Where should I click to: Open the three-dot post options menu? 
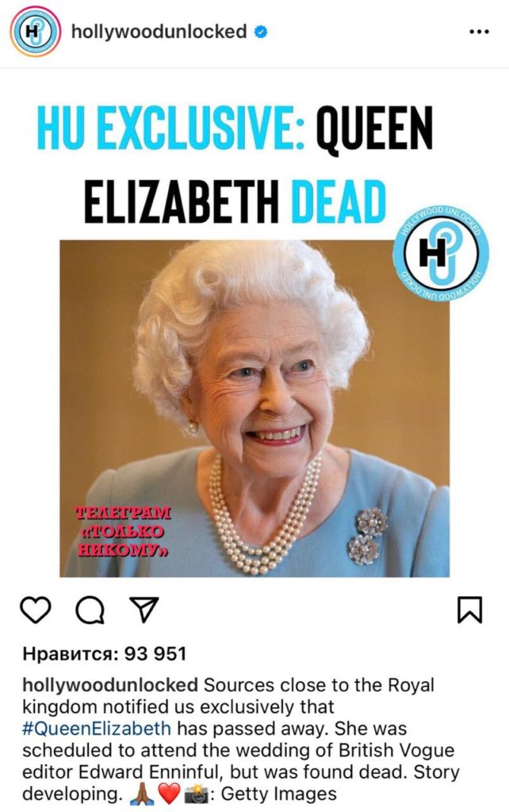click(479, 32)
